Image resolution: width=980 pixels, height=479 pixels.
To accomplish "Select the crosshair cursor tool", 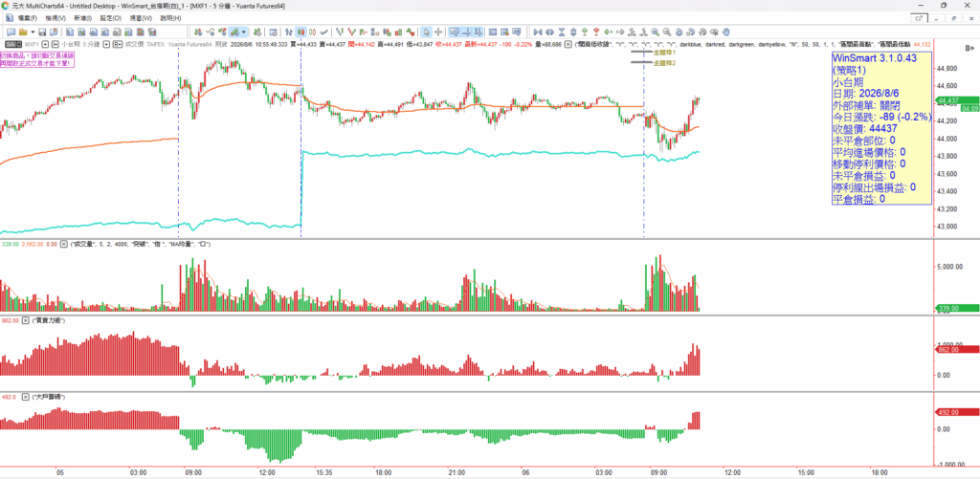I will tap(438, 32).
